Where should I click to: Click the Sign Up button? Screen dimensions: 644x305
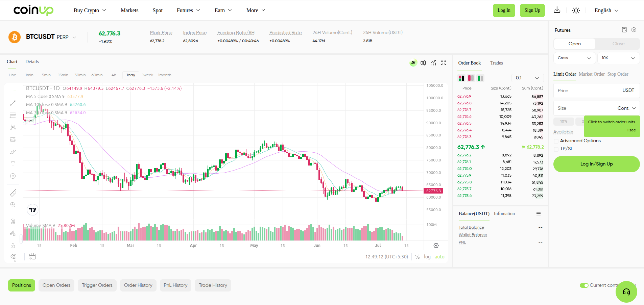(532, 10)
